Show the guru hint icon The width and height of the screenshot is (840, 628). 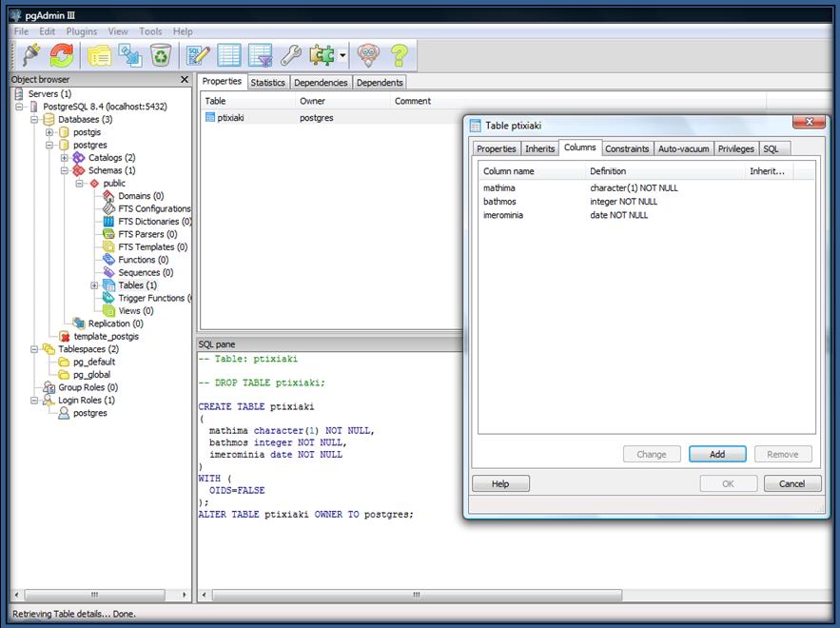coord(368,55)
